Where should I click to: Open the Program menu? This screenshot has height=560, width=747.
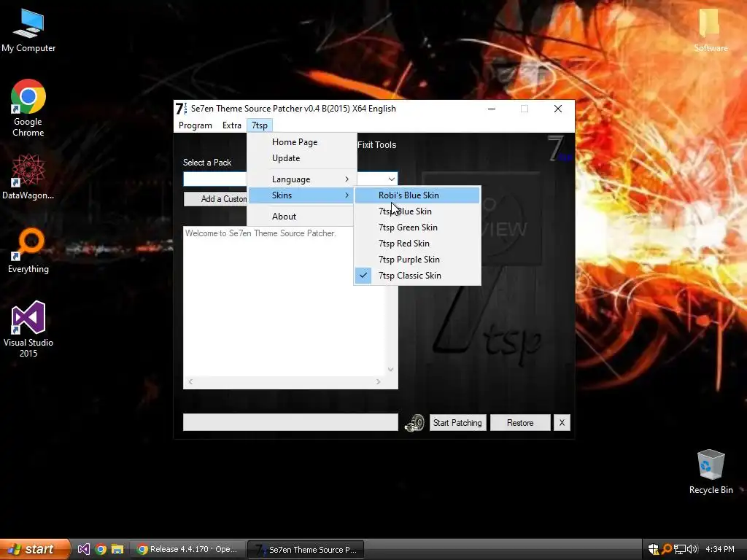tap(196, 125)
